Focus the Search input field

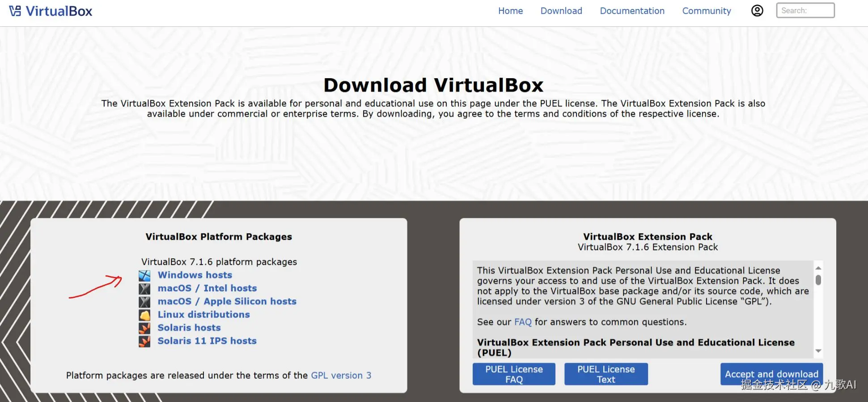click(805, 11)
